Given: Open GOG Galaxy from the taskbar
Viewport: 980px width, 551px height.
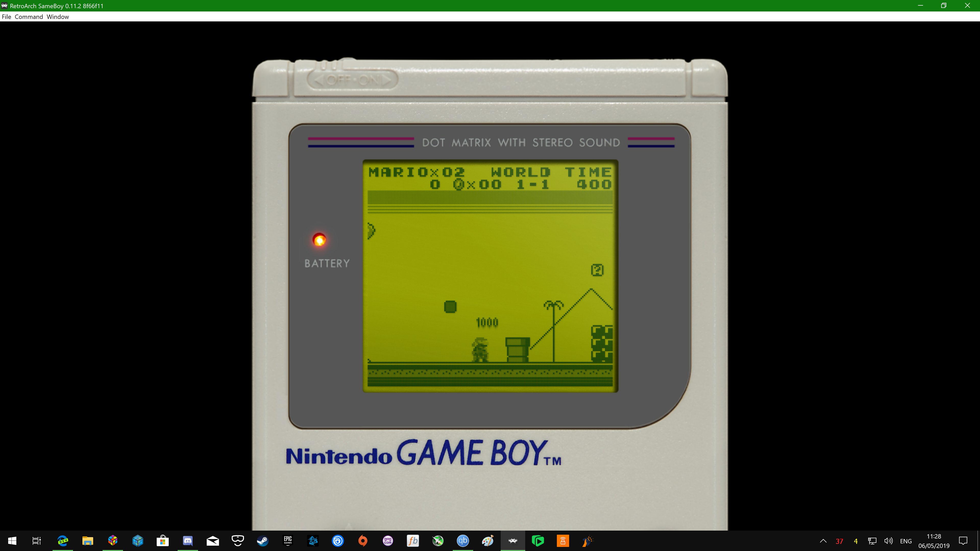Looking at the screenshot, I should [388, 541].
